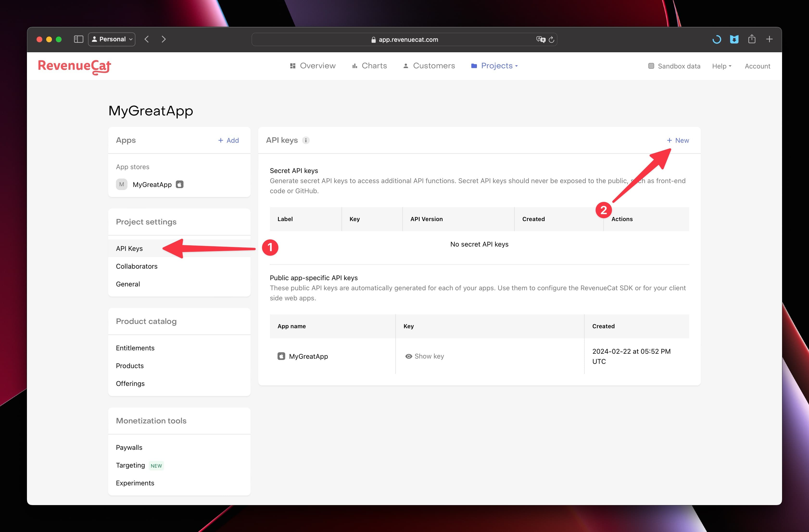Open the Personal profile dropdown

pyautogui.click(x=112, y=39)
